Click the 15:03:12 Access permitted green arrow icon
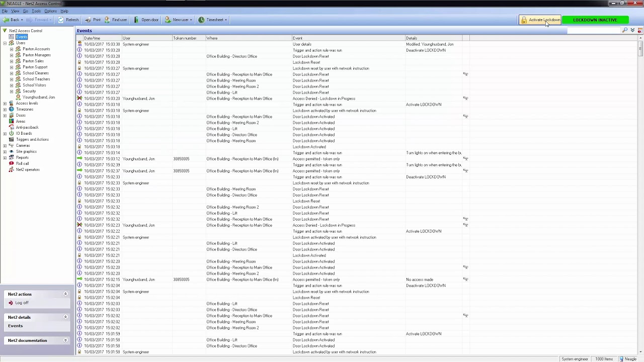 point(79,159)
